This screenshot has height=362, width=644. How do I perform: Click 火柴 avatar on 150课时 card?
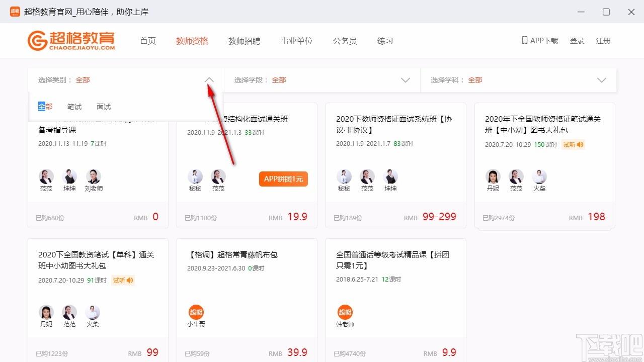[x=539, y=176]
